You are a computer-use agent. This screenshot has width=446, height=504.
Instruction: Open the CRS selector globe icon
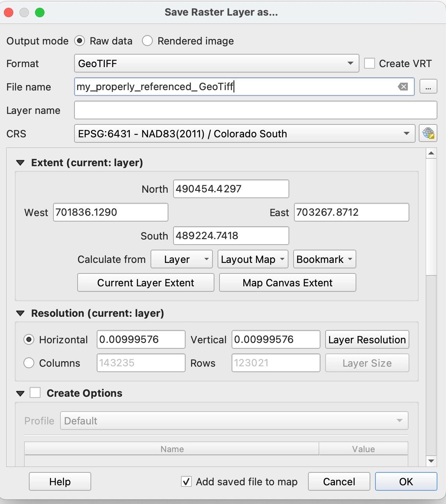coord(428,133)
